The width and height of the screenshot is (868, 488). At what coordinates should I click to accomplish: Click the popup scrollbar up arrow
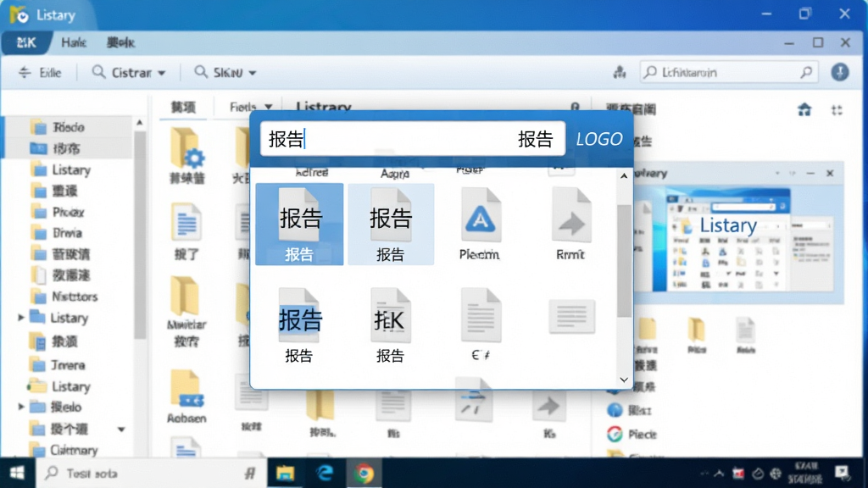pos(624,176)
